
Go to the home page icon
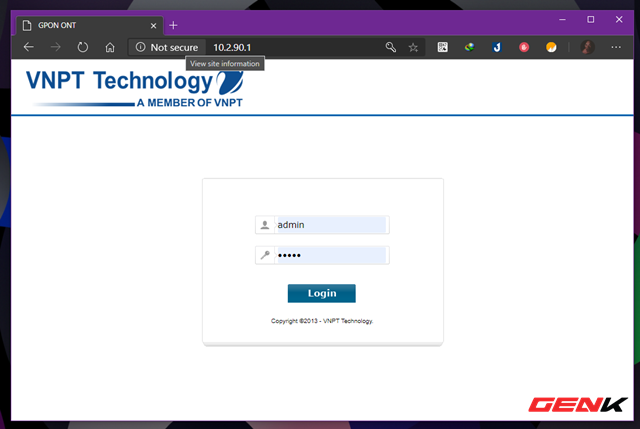tap(110, 47)
